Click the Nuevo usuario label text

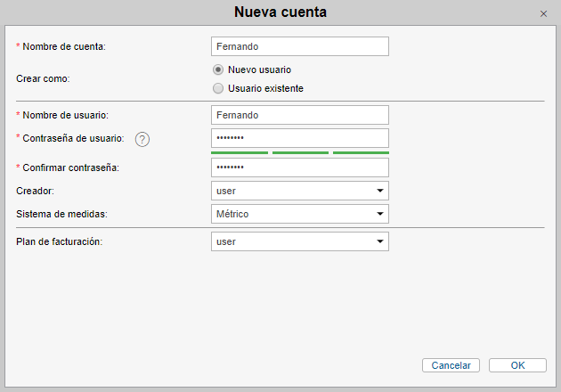(259, 69)
